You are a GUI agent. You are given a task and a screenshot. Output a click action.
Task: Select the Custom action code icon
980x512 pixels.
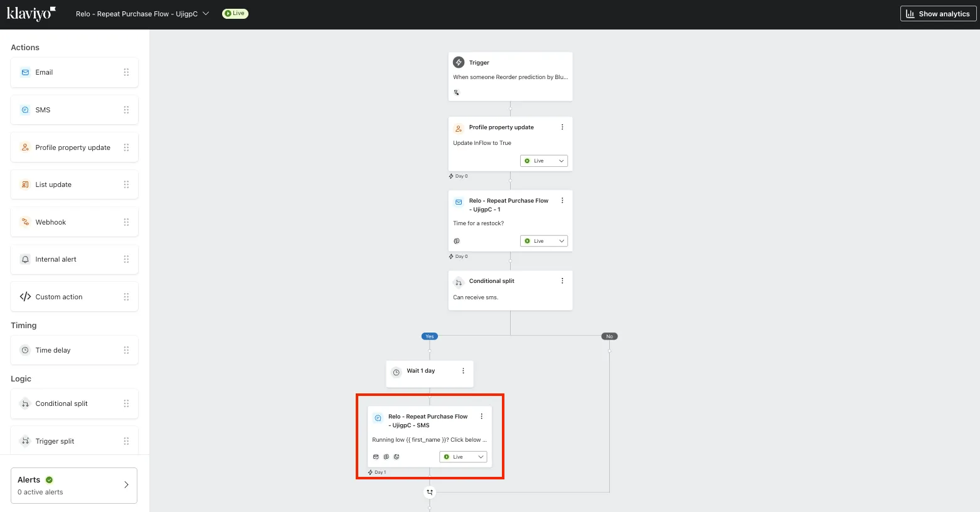[x=25, y=297]
